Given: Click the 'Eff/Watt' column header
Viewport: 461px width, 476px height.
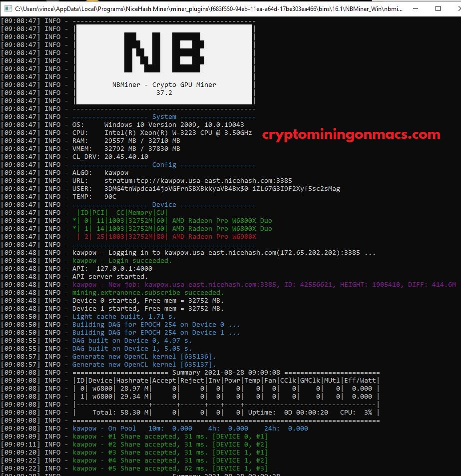Looking at the screenshot, I should click(x=360, y=381).
